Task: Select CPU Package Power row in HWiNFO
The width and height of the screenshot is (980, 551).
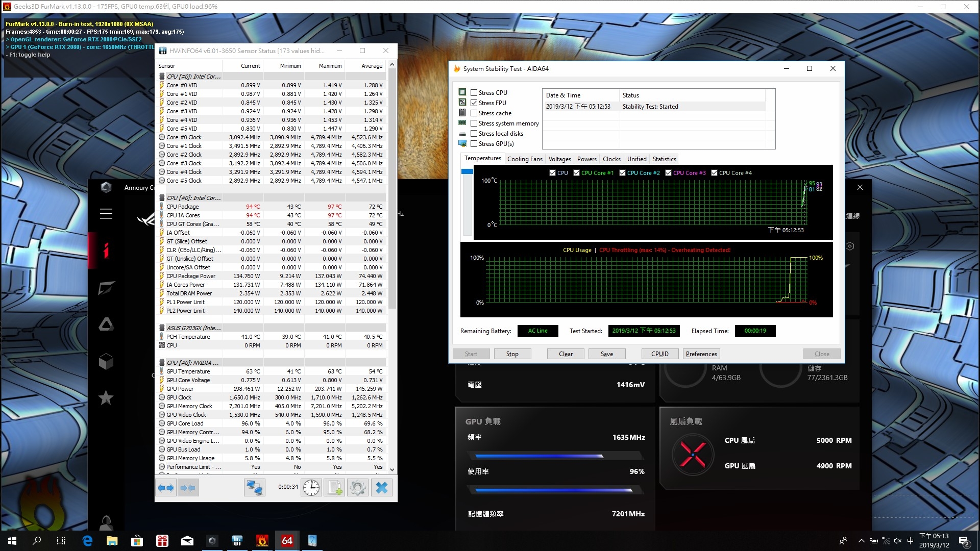Action: 272,276
